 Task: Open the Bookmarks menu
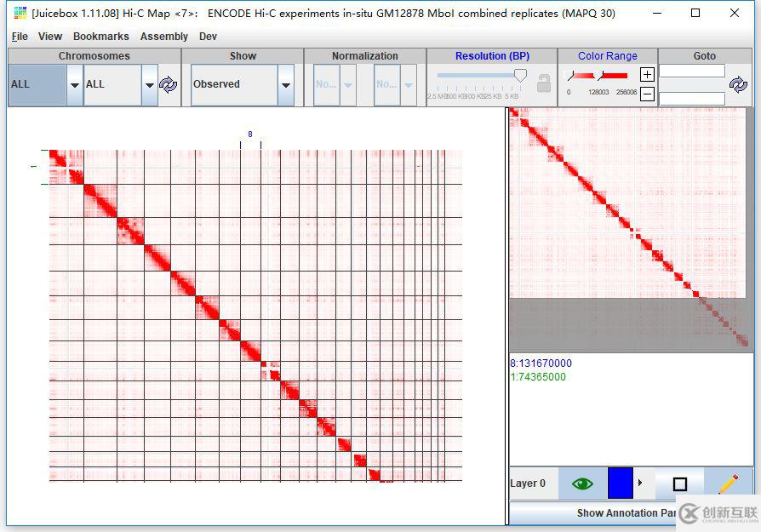coord(101,37)
